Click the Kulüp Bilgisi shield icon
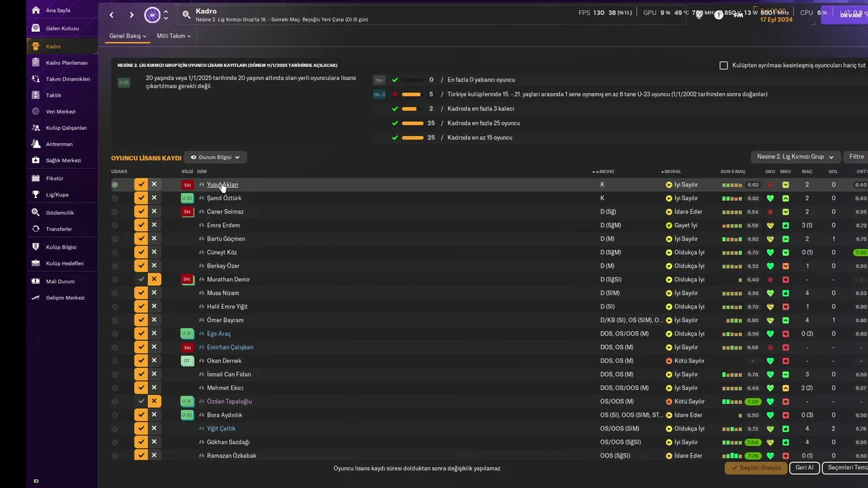The width and height of the screenshot is (868, 488). pos(35,247)
